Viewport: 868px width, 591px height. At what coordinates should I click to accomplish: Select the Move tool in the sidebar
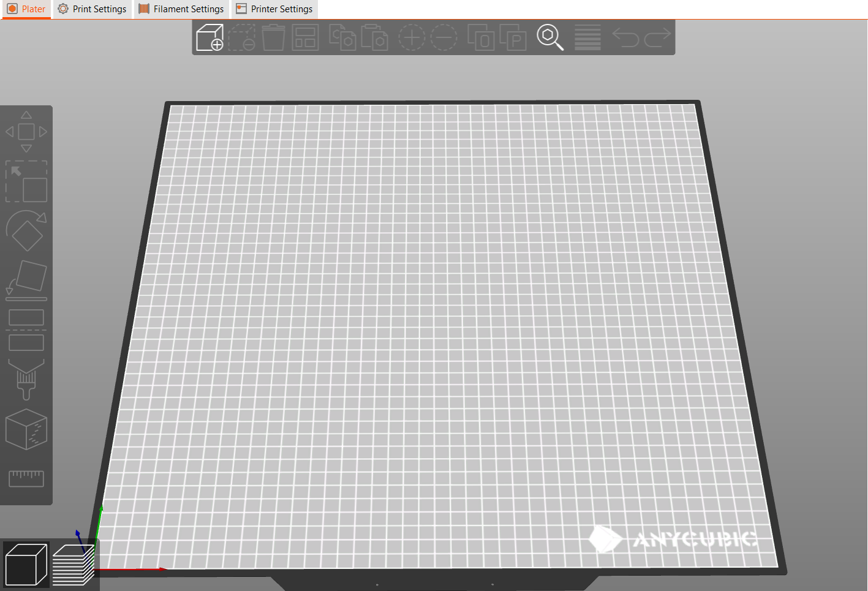click(26, 130)
